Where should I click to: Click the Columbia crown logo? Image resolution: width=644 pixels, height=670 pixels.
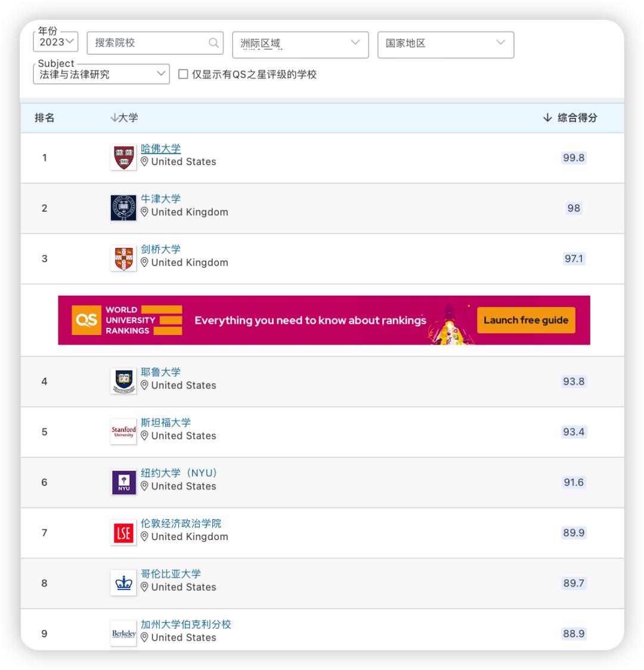pyautogui.click(x=123, y=582)
